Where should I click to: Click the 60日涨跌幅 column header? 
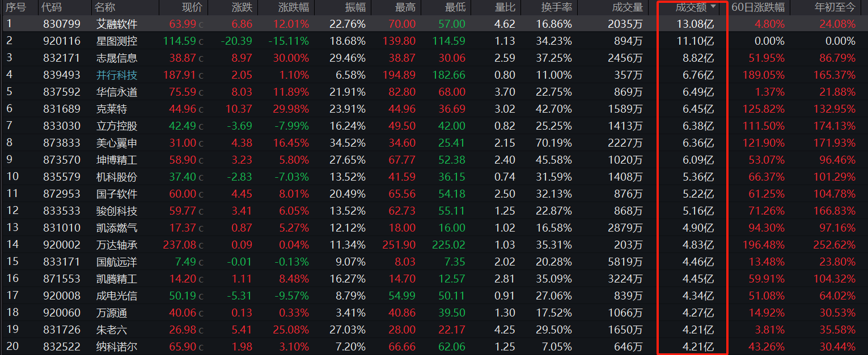tap(758, 7)
